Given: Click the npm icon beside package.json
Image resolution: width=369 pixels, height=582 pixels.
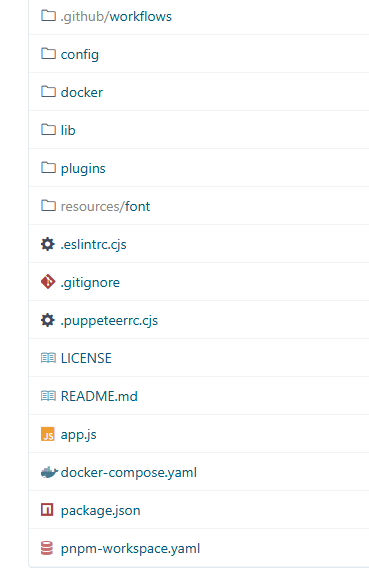Looking at the screenshot, I should click(x=47, y=510).
